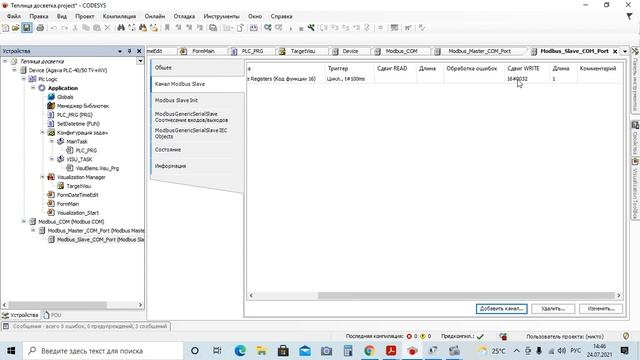Click the Globals object icon in the tree

(51, 97)
